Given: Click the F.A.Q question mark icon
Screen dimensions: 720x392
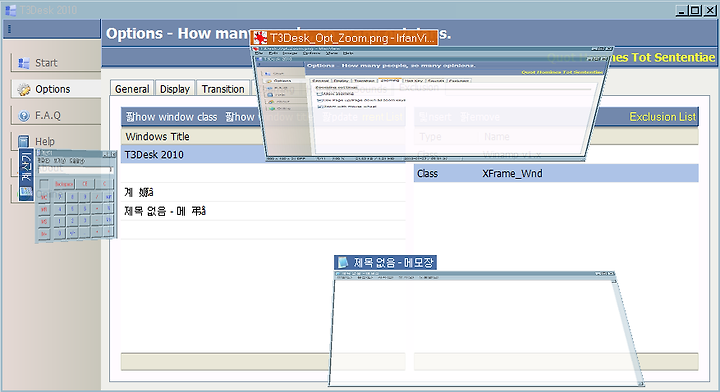Looking at the screenshot, I should 24,115.
